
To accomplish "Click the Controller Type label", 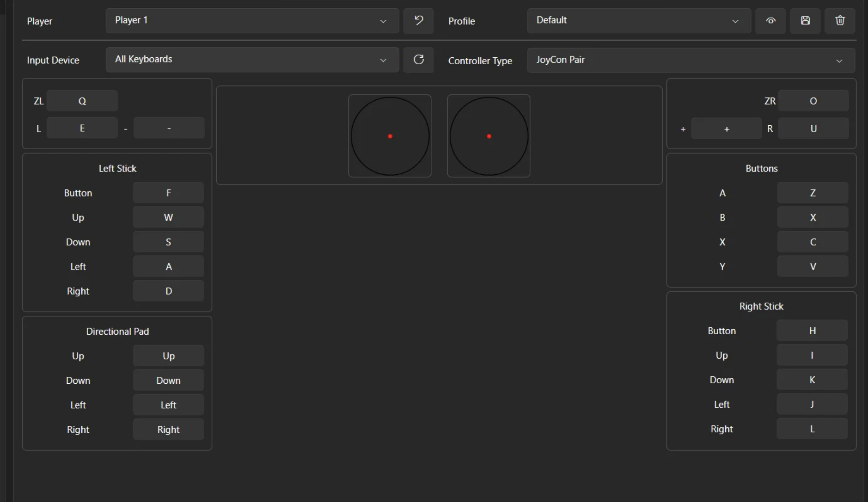I will coord(480,61).
